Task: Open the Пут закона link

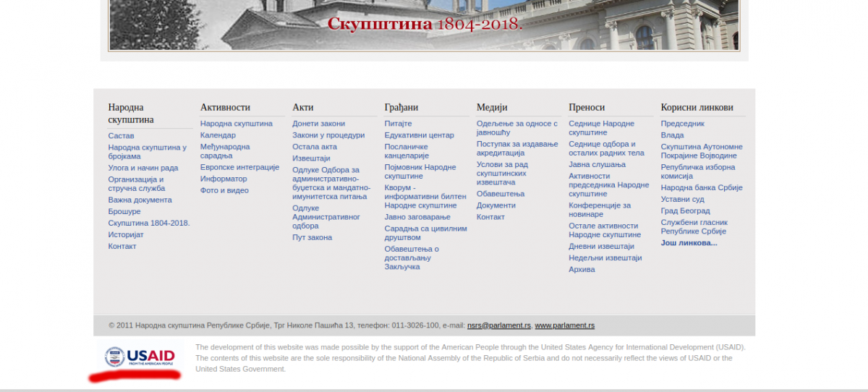Action: point(312,237)
